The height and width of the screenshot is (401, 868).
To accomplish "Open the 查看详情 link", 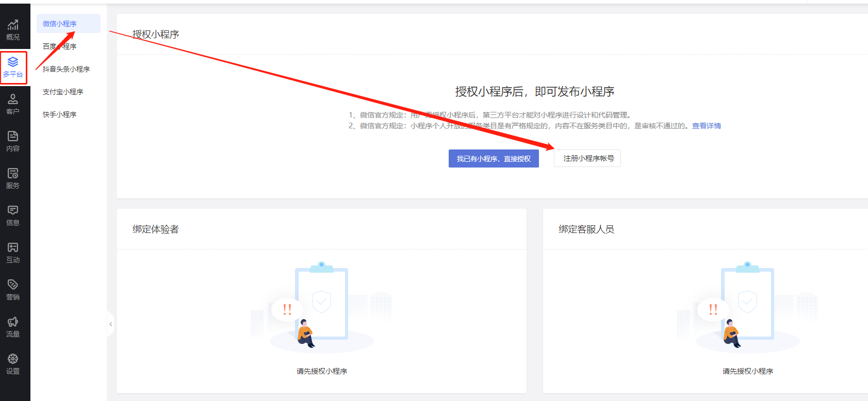I will tap(707, 126).
